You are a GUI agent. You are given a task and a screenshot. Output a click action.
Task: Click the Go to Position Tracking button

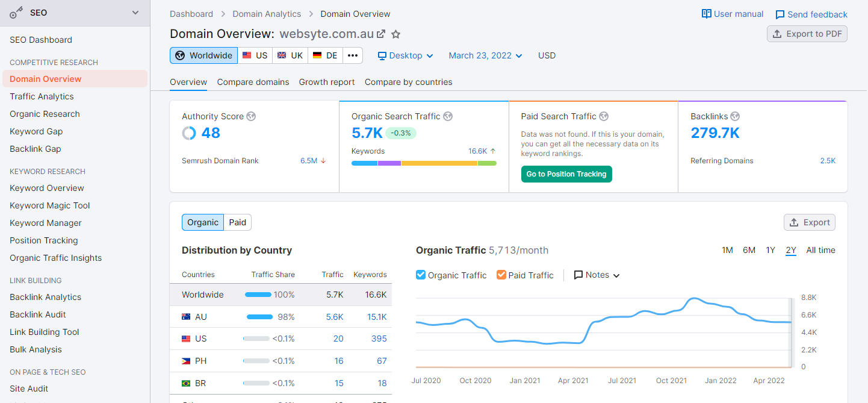pos(566,174)
